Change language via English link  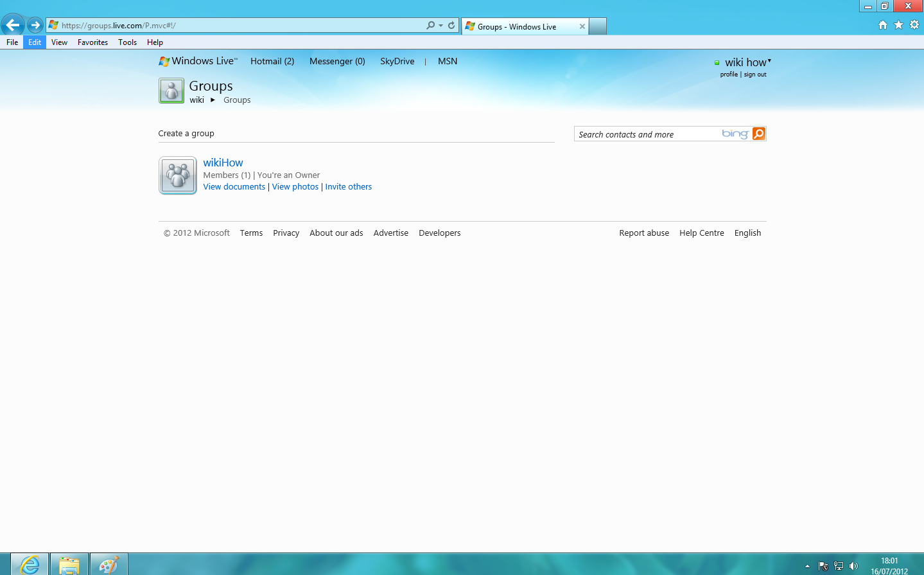point(747,233)
